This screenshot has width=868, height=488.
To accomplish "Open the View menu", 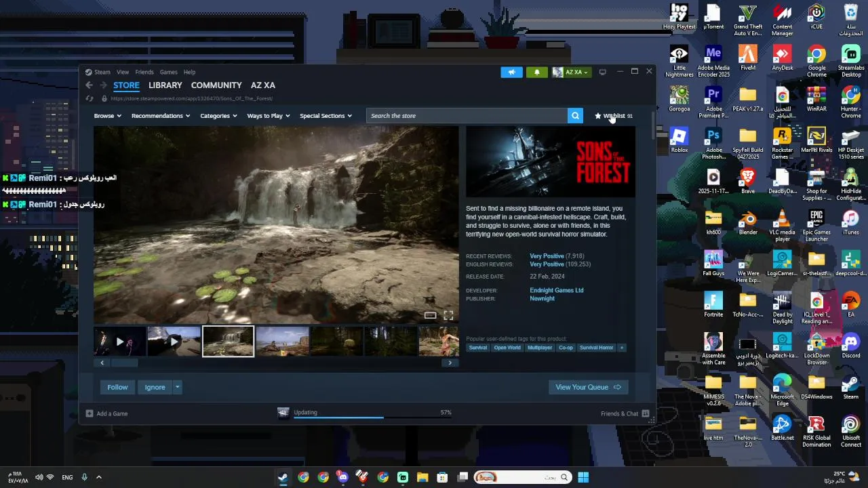I will pos(123,72).
